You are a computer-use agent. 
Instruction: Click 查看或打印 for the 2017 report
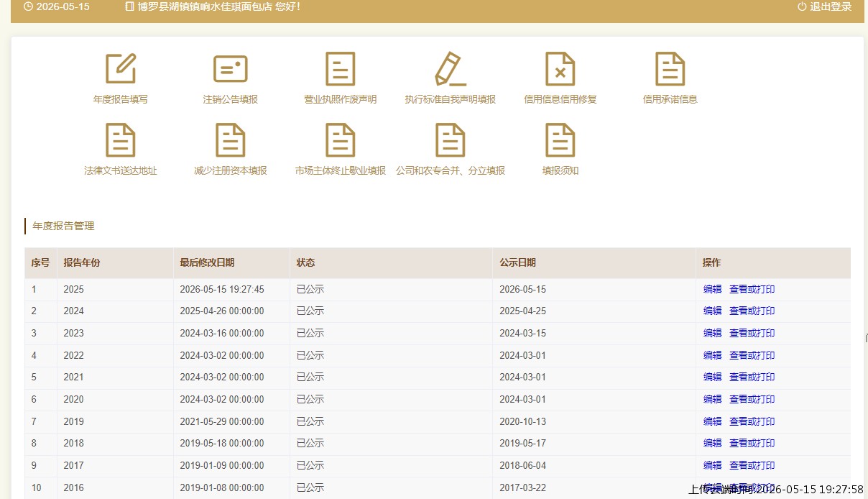coord(752,465)
